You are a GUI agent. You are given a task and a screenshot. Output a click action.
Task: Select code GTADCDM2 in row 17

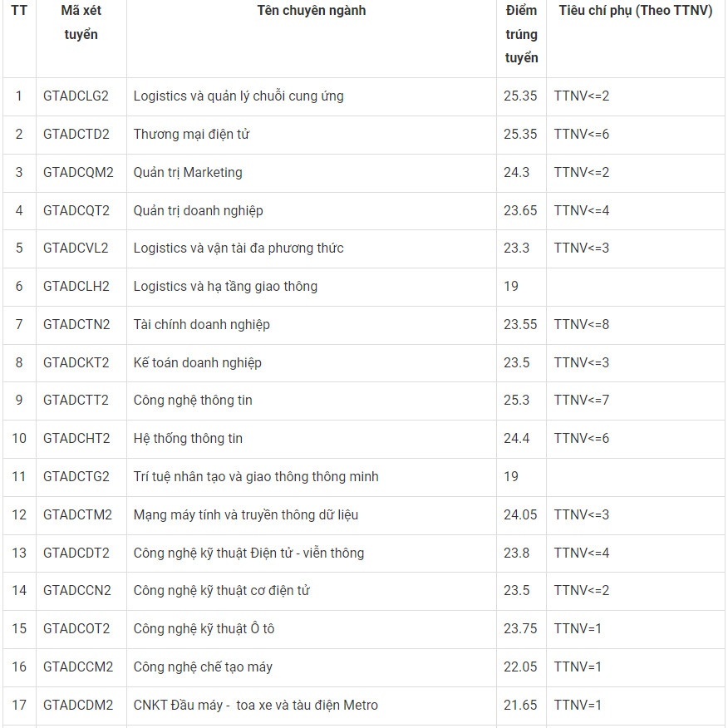pos(78,706)
